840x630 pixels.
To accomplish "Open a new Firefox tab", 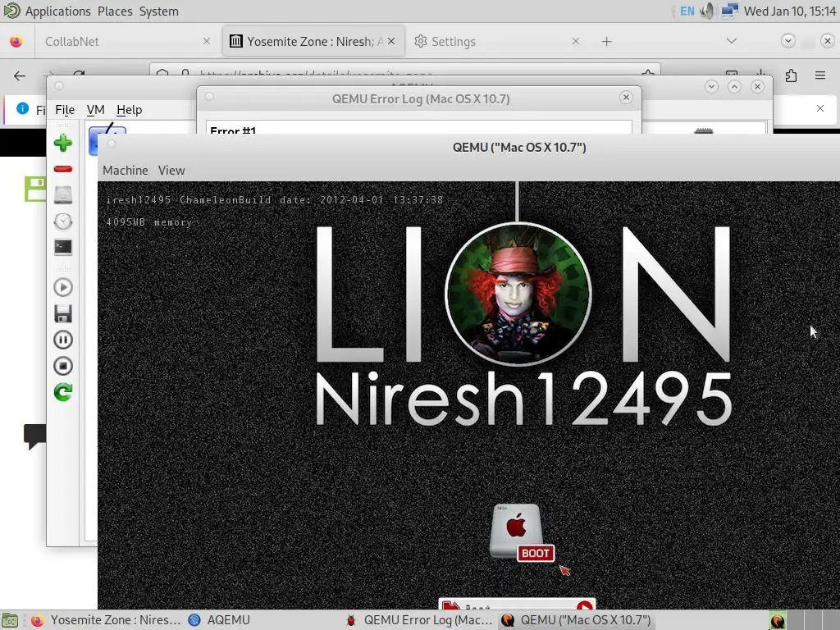I will click(x=606, y=41).
